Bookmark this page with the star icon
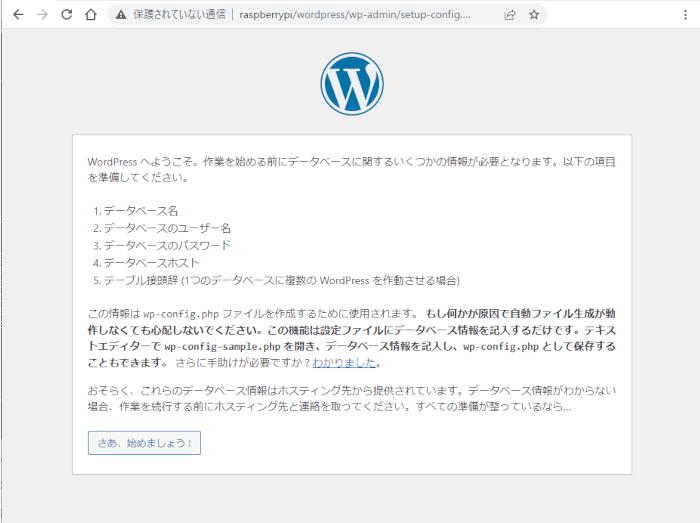 click(534, 15)
